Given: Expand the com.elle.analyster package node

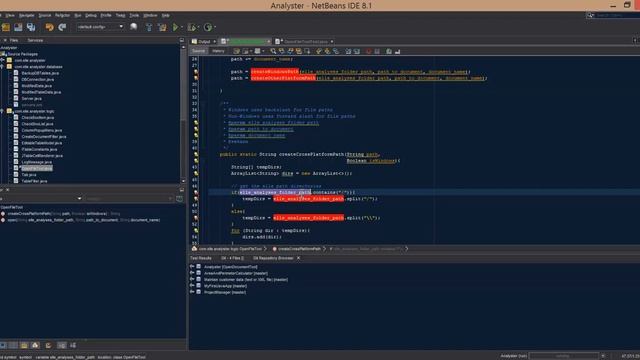Looking at the screenshot, I should point(2,60).
